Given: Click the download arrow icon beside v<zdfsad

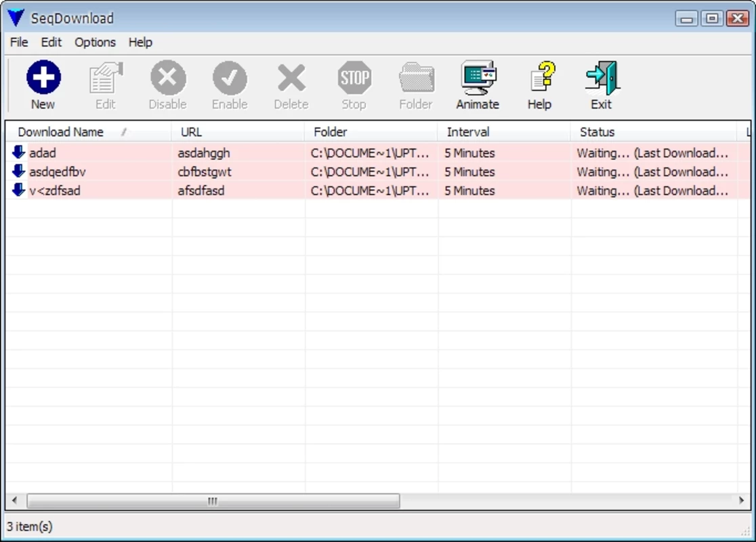Looking at the screenshot, I should 18,190.
